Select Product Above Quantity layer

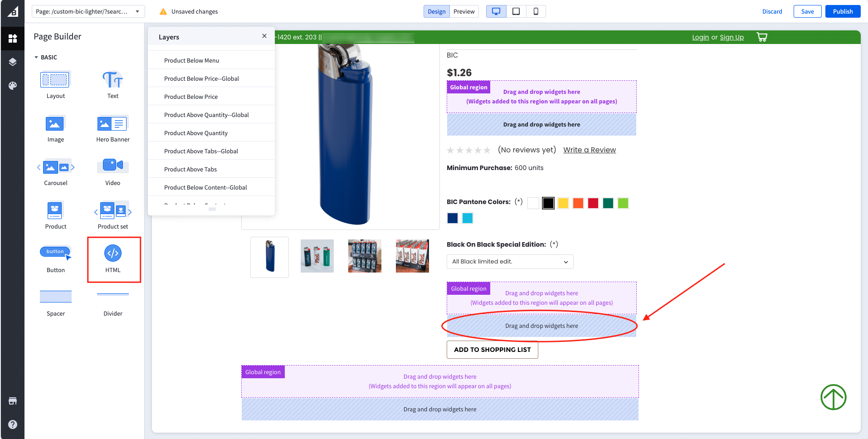[x=211, y=133]
